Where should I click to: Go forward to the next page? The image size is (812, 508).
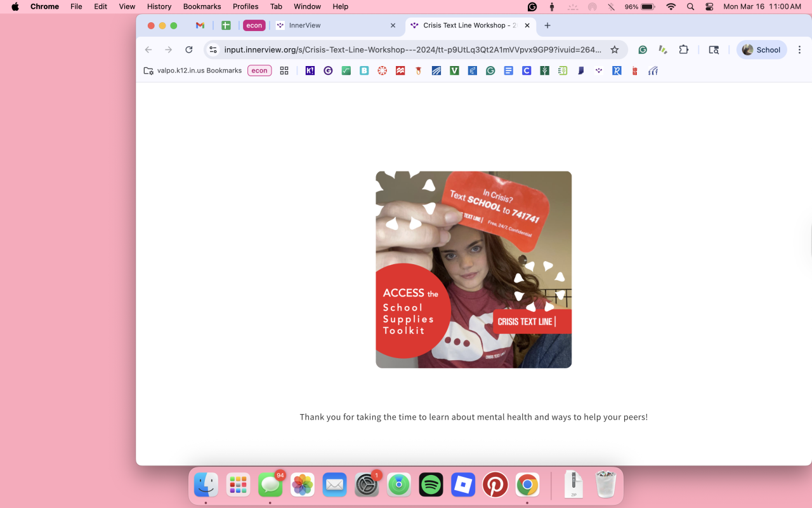point(169,50)
